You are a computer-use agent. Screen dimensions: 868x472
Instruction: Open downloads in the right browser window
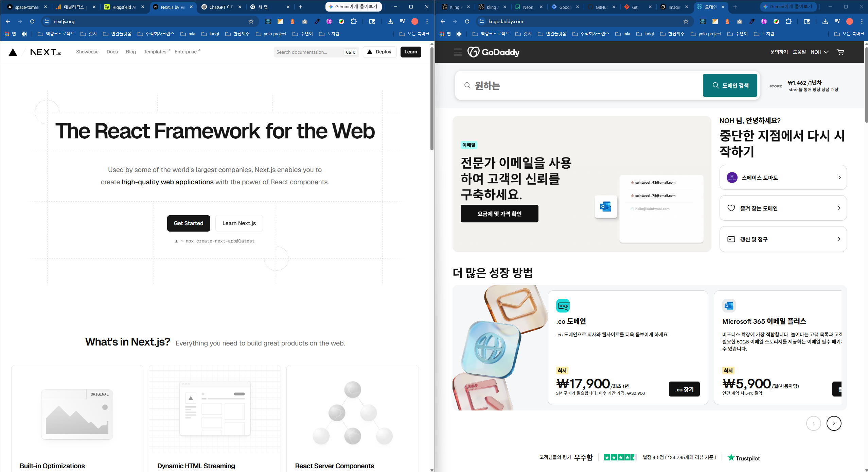825,21
